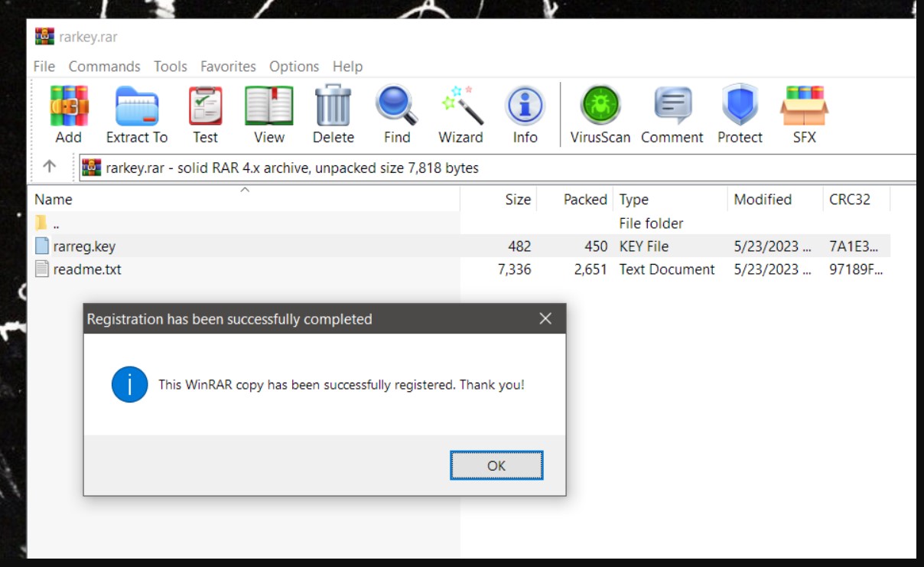Screen dimensions: 924x567
Task: Select the rarreg.key file row
Action: (84, 246)
